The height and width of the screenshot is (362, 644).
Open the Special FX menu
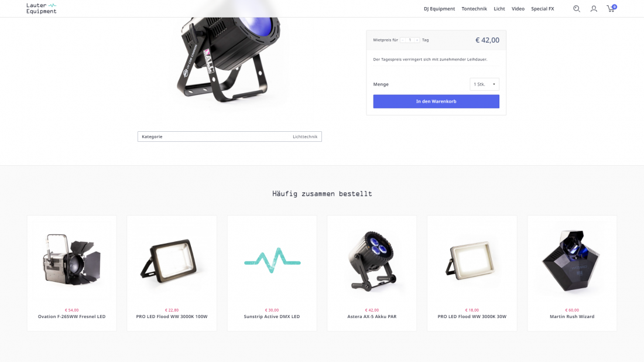click(542, 9)
